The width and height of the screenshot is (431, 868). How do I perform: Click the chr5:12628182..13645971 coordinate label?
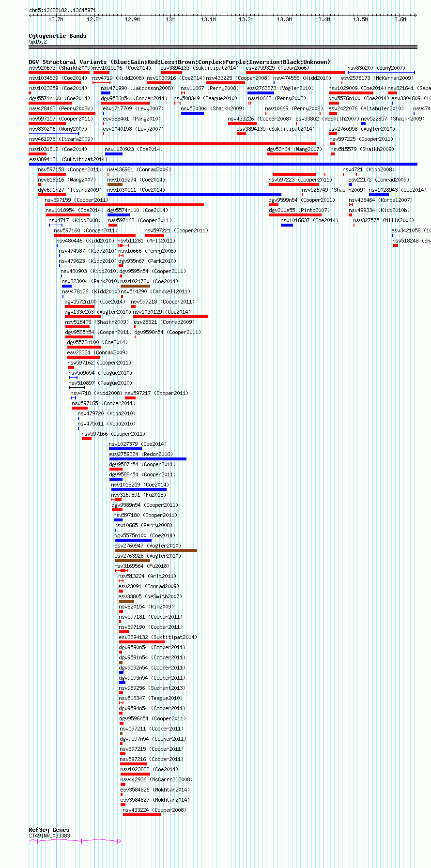(62, 10)
